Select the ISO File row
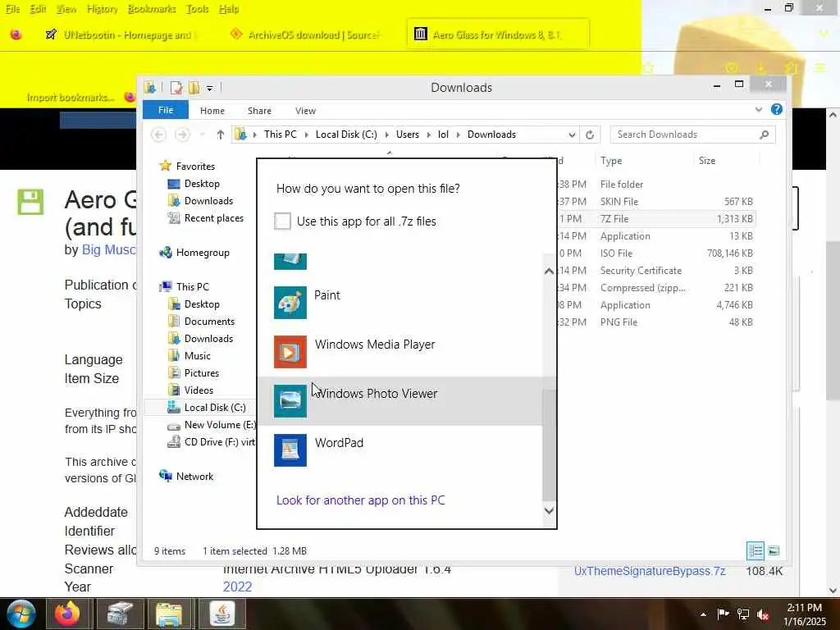The width and height of the screenshot is (840, 630). tap(656, 253)
